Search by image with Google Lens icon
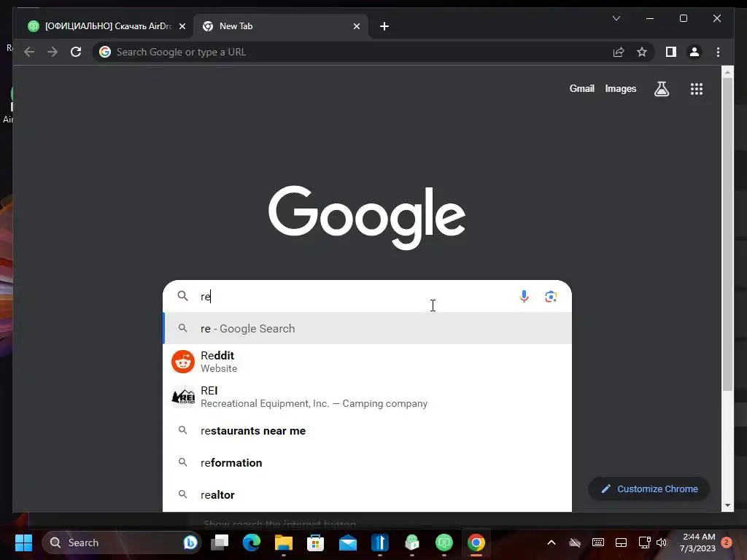Image resolution: width=747 pixels, height=560 pixels. (x=551, y=296)
